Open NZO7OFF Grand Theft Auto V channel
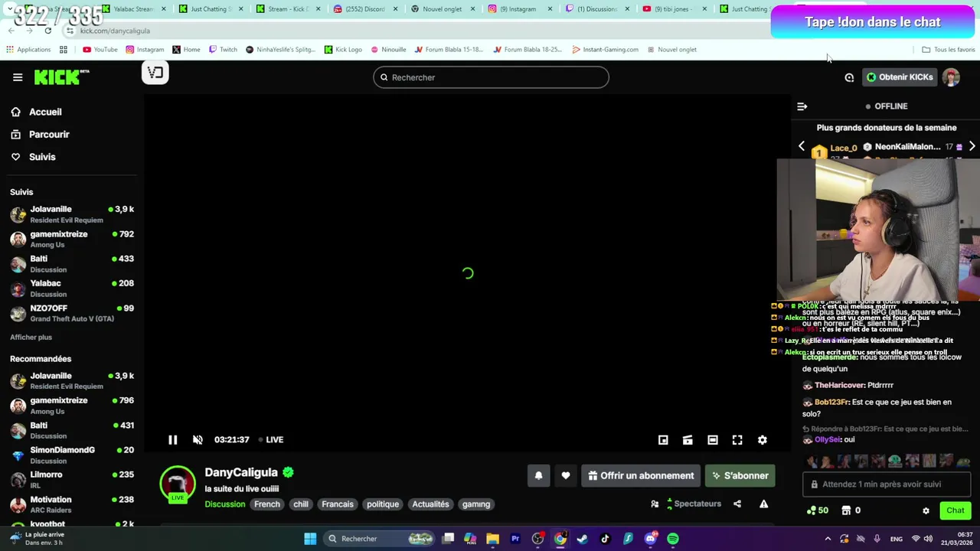The image size is (980, 551). coord(72,313)
